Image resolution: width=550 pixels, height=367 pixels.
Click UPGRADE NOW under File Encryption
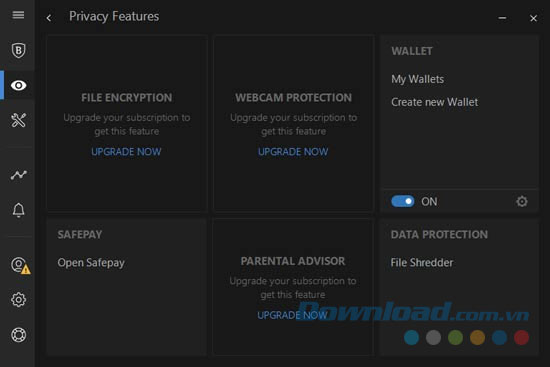coord(126,152)
